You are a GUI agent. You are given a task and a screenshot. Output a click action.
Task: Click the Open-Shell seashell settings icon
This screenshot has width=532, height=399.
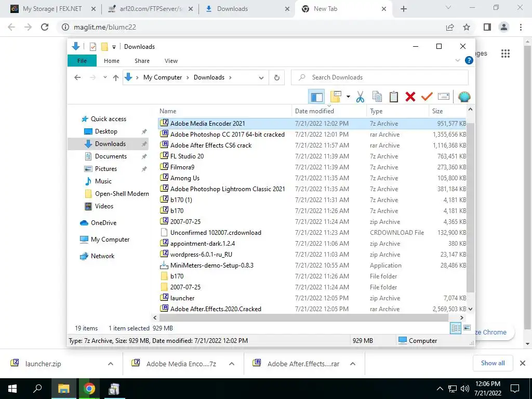coord(464,97)
